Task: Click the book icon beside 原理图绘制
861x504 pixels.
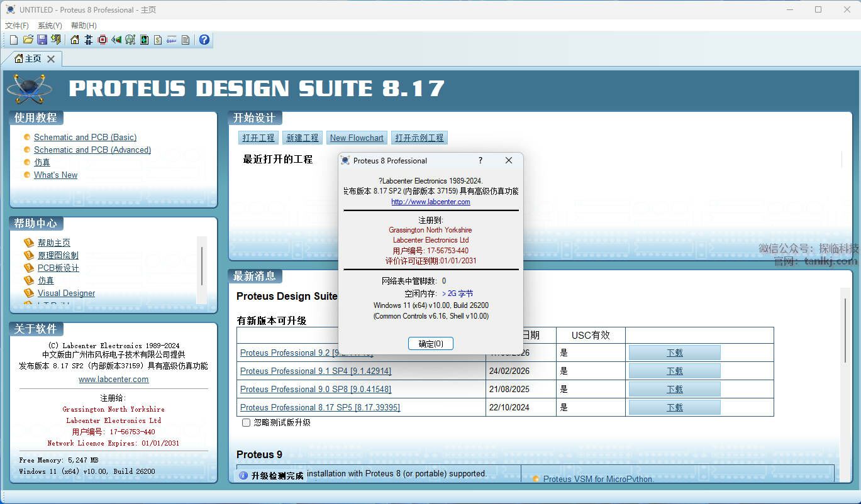Action: pyautogui.click(x=28, y=255)
